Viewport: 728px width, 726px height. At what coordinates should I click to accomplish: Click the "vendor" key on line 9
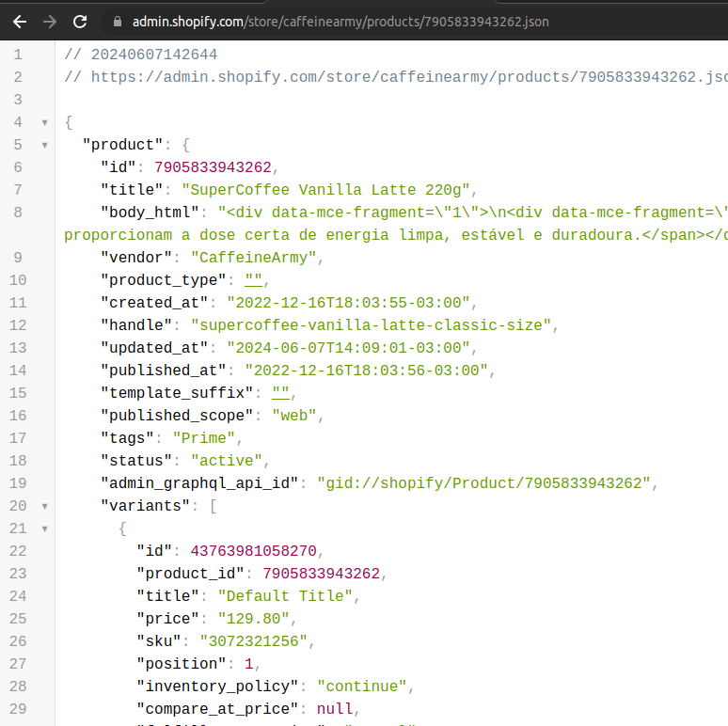(x=136, y=258)
